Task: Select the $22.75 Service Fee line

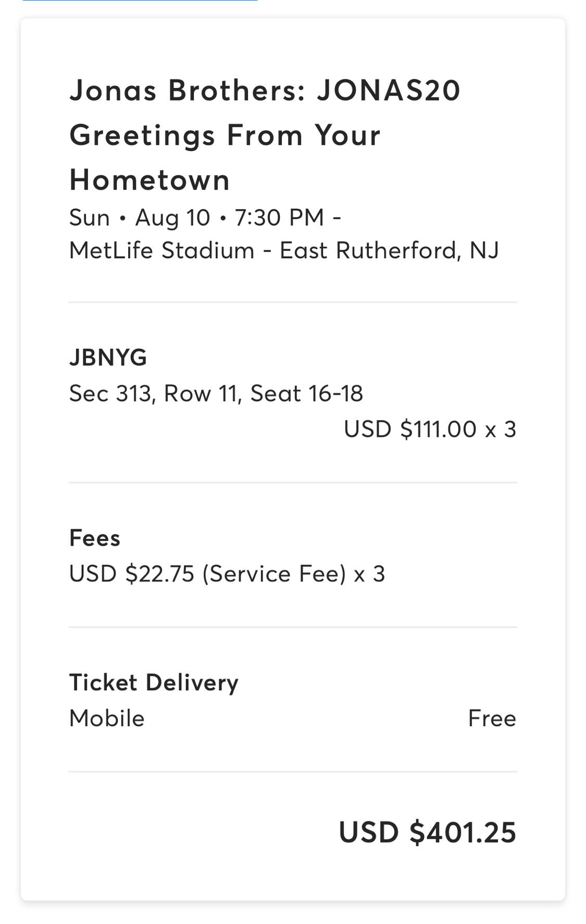Action: coord(227,574)
